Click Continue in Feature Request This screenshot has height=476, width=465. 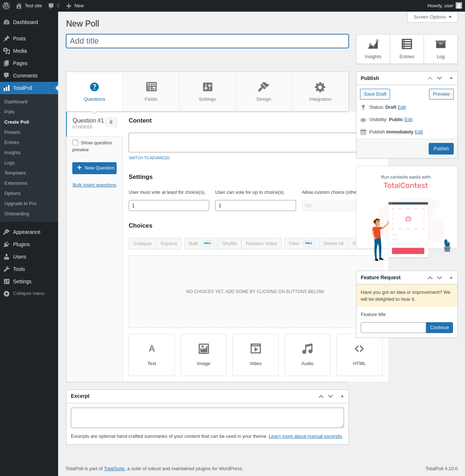[x=440, y=328]
